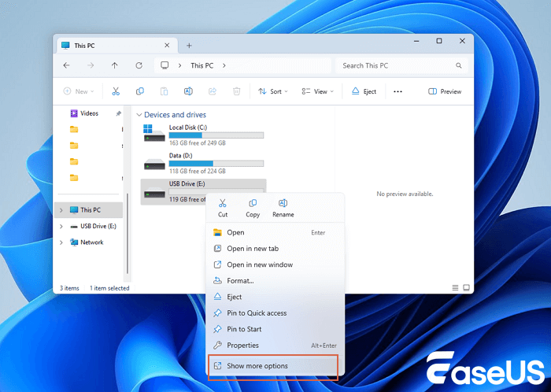This screenshot has width=551, height=392.
Task: Switch to large icons view in status bar
Action: pos(467,287)
